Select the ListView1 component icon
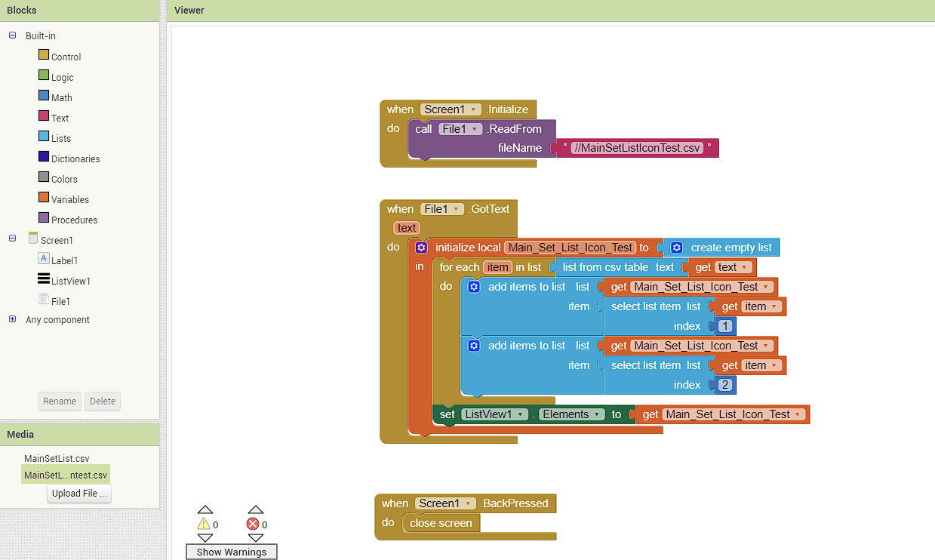 (44, 279)
